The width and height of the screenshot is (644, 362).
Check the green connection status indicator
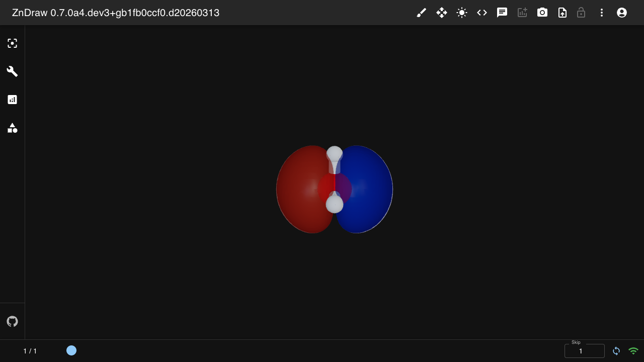[x=633, y=351]
